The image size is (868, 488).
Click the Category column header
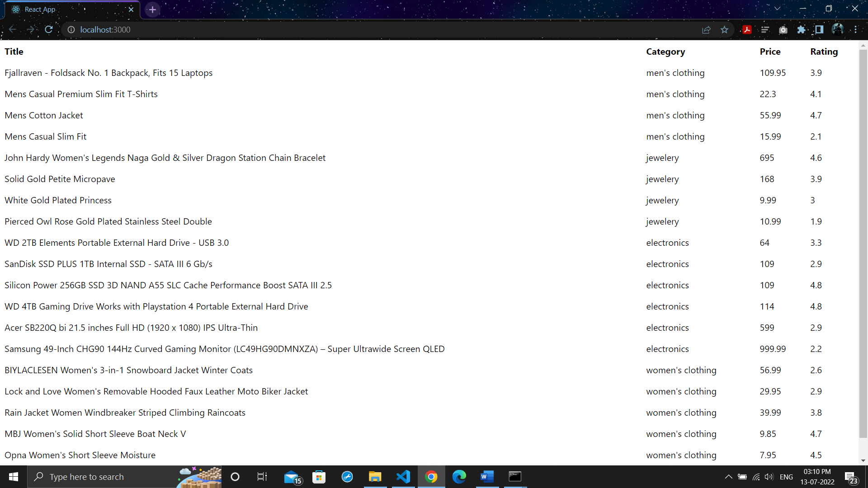point(665,52)
